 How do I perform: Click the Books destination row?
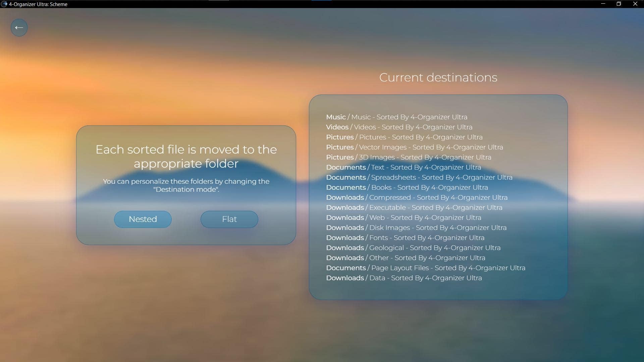coord(407,187)
